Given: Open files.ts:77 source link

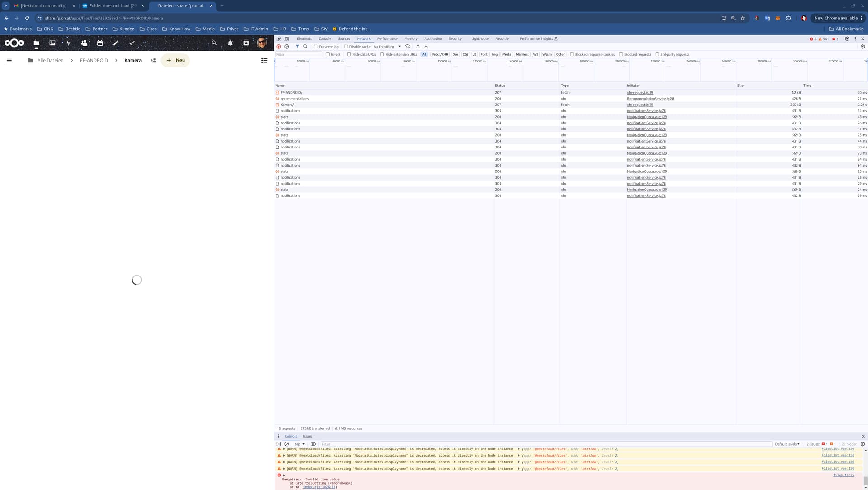Looking at the screenshot, I should 844,475.
